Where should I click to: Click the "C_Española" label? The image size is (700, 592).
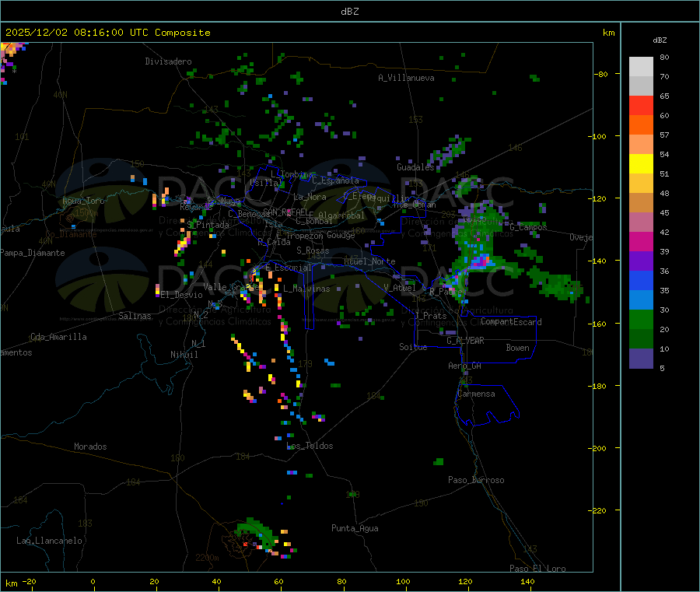click(x=335, y=180)
